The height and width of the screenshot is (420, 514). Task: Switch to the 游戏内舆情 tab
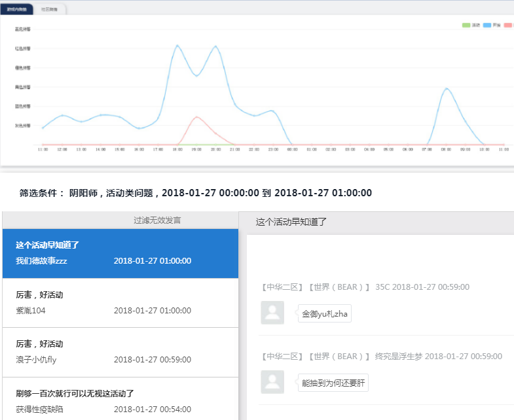click(x=17, y=10)
